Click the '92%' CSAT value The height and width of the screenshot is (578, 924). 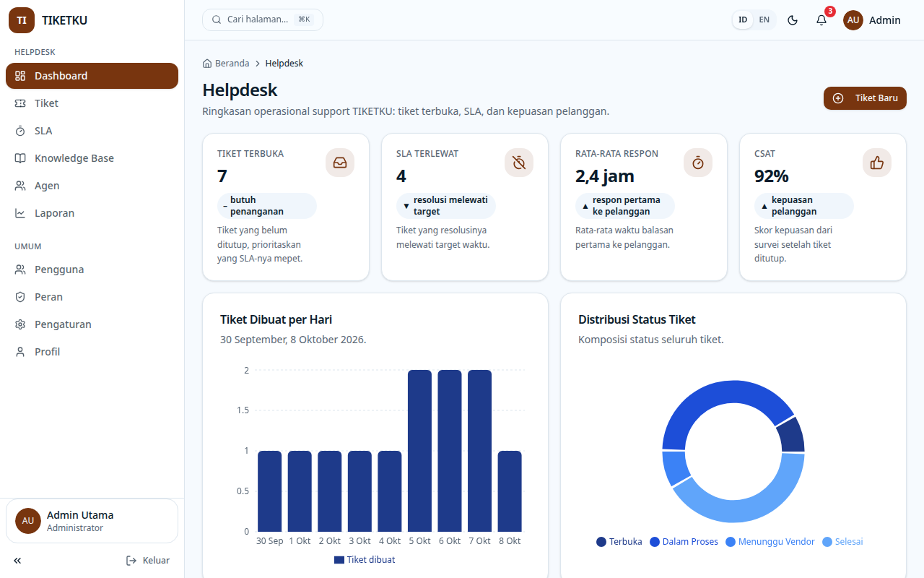pyautogui.click(x=772, y=176)
